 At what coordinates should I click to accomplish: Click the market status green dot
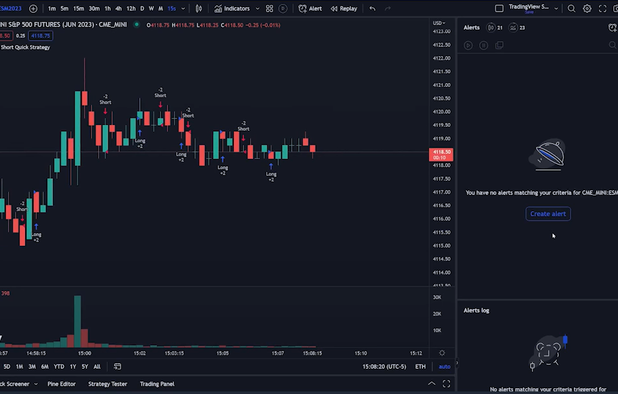(x=136, y=24)
